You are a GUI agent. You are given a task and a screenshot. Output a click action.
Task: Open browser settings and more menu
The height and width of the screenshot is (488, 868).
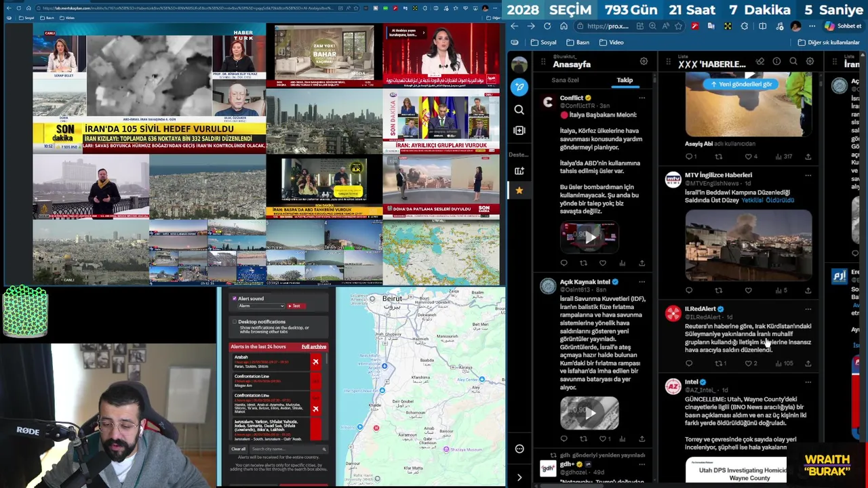click(x=812, y=26)
